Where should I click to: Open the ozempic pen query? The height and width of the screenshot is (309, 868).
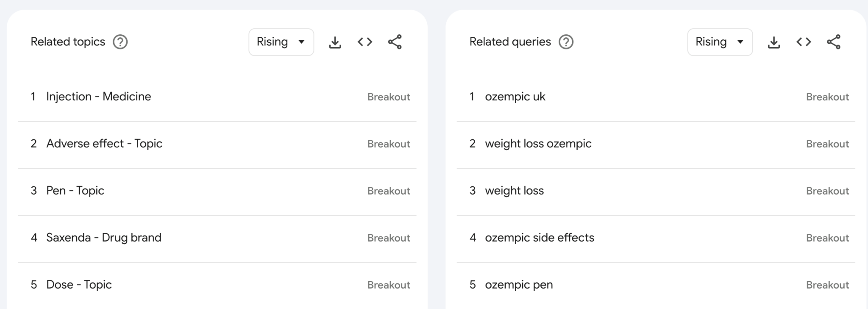pyautogui.click(x=519, y=284)
